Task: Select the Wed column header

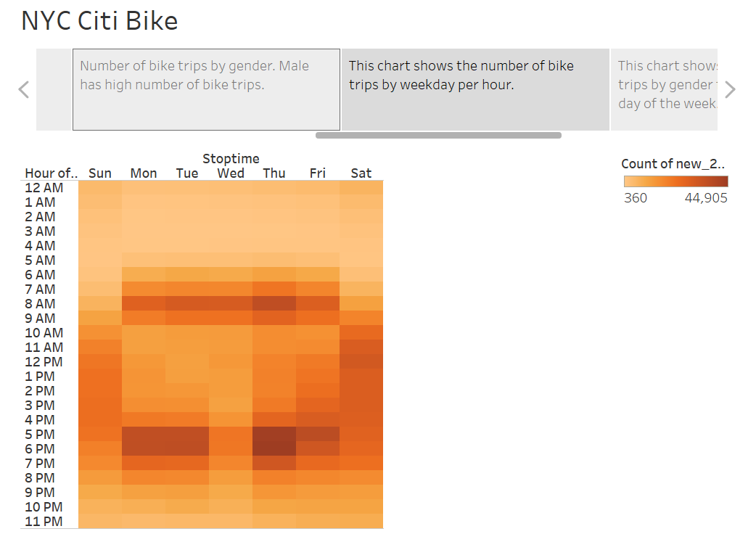Action: pyautogui.click(x=230, y=173)
